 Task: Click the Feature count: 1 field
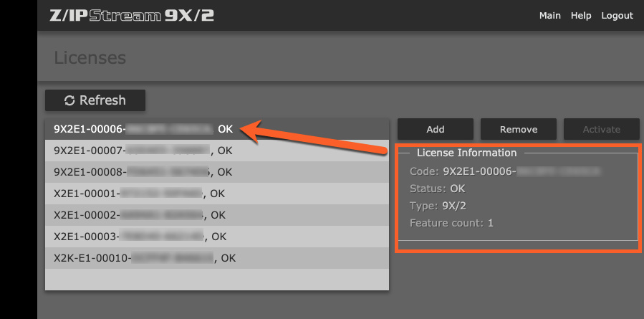point(451,223)
